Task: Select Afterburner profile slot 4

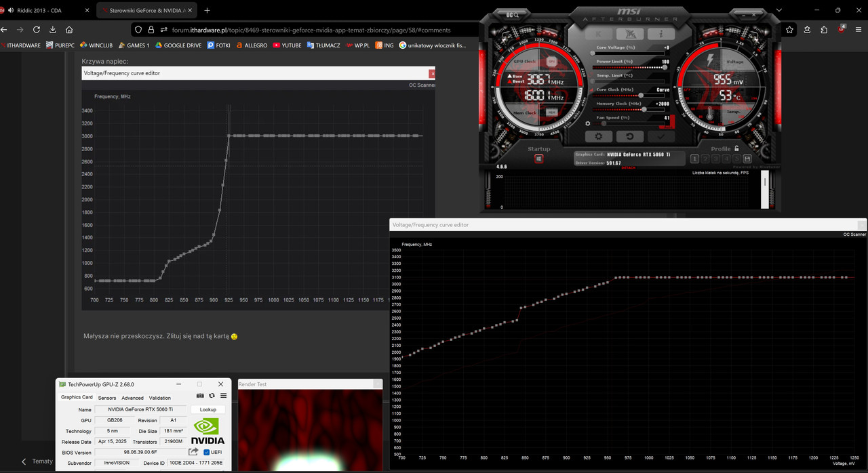Action: (x=726, y=159)
